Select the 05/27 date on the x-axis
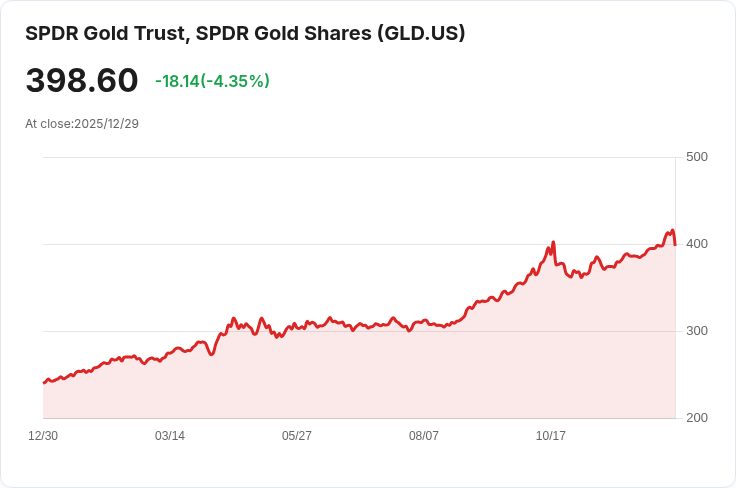This screenshot has width=736, height=488. [297, 436]
